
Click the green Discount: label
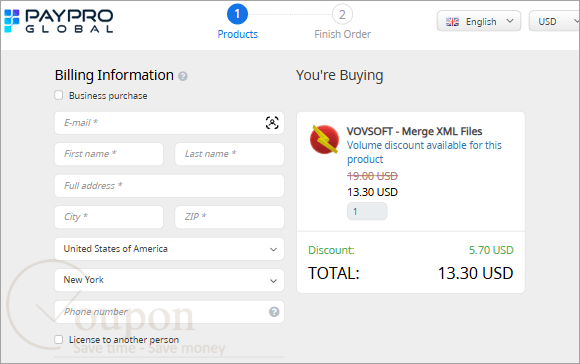[331, 250]
